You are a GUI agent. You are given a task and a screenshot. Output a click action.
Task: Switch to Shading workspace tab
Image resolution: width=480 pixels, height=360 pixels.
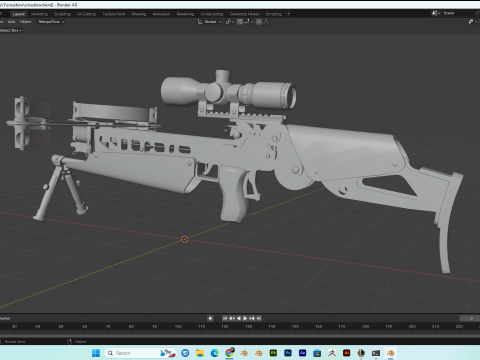pos(139,14)
